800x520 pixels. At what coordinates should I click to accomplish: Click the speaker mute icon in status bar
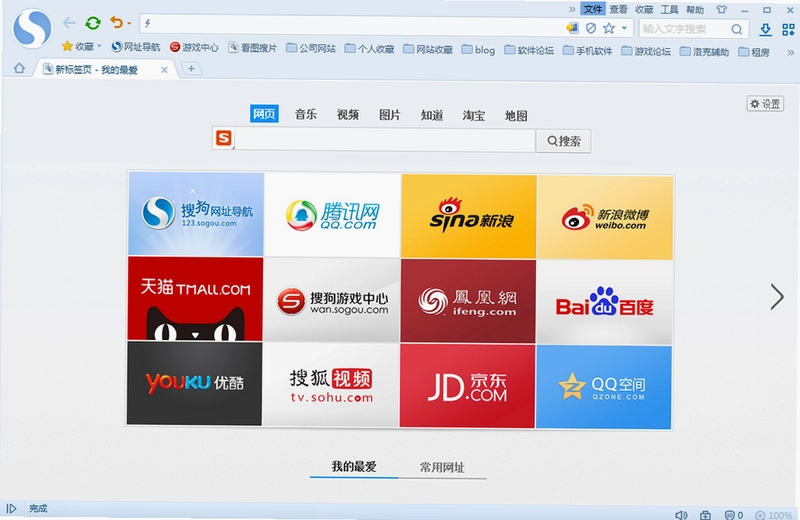click(681, 515)
